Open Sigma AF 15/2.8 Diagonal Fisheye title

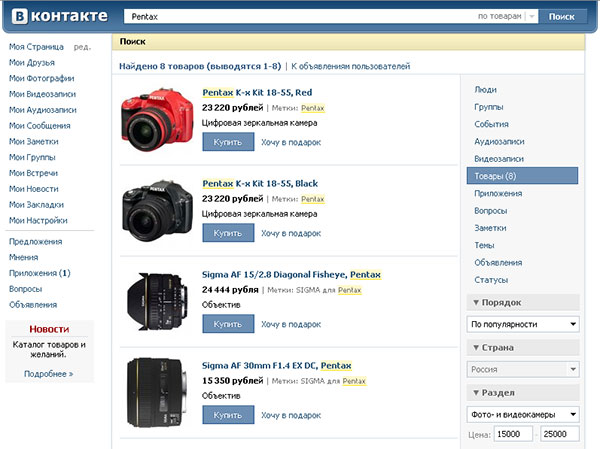point(291,274)
